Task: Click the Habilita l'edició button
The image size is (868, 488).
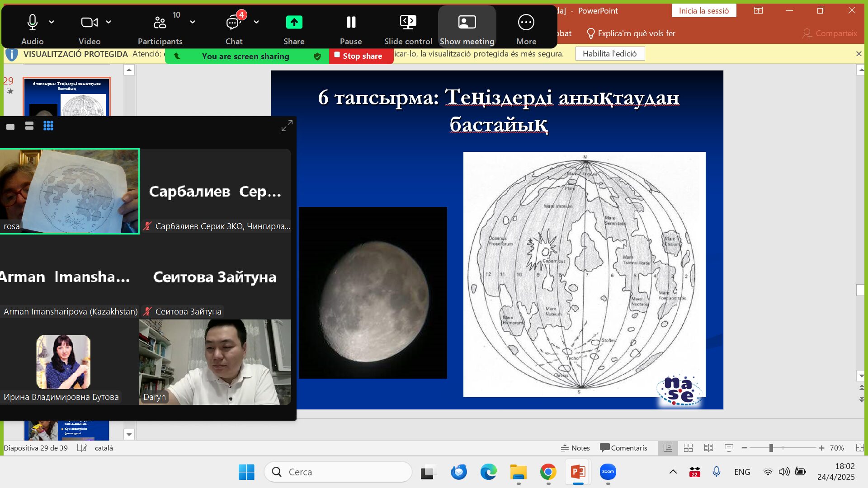Action: [609, 54]
